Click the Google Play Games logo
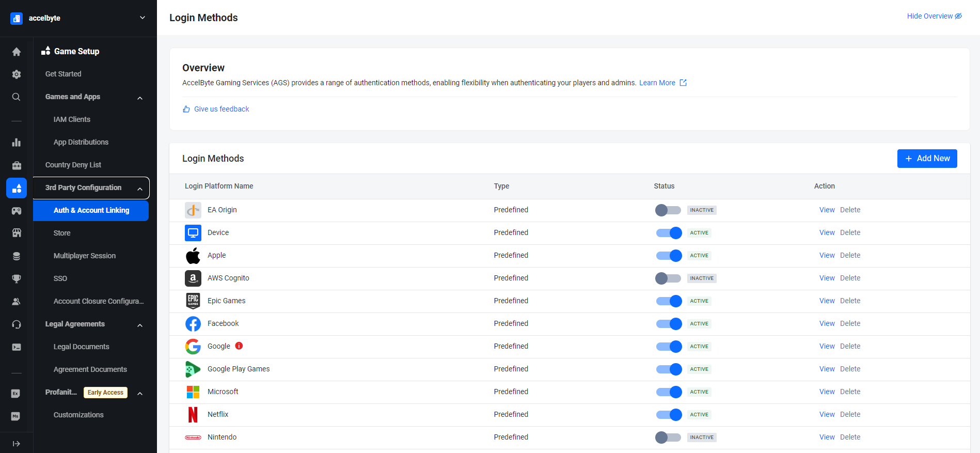 193,369
